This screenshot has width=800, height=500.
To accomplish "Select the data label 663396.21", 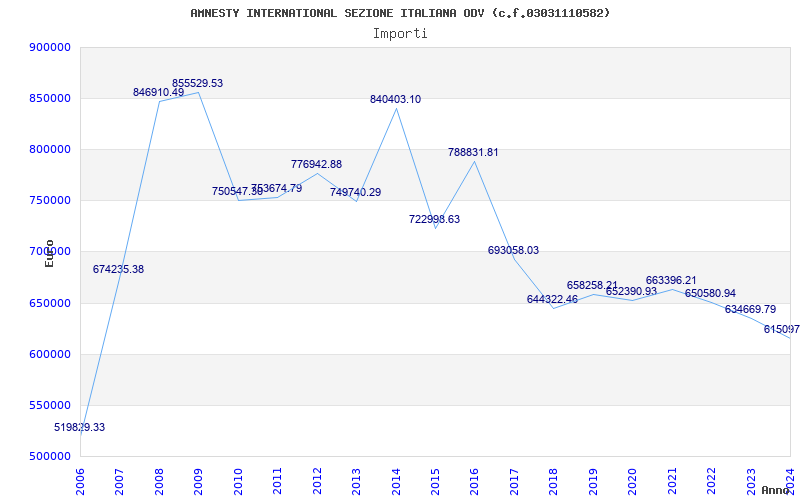I will pyautogui.click(x=671, y=280).
